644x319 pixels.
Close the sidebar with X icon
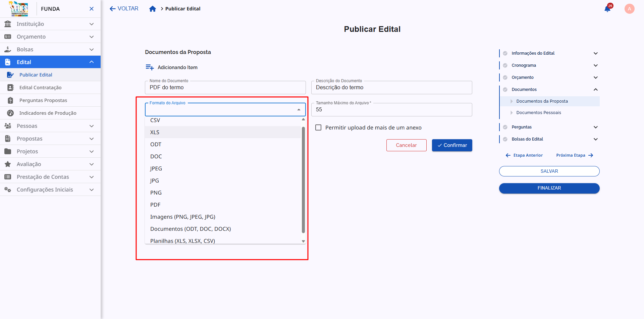(x=92, y=9)
